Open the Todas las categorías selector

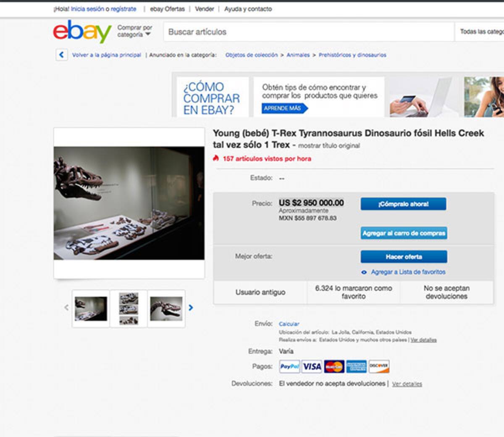click(x=480, y=32)
